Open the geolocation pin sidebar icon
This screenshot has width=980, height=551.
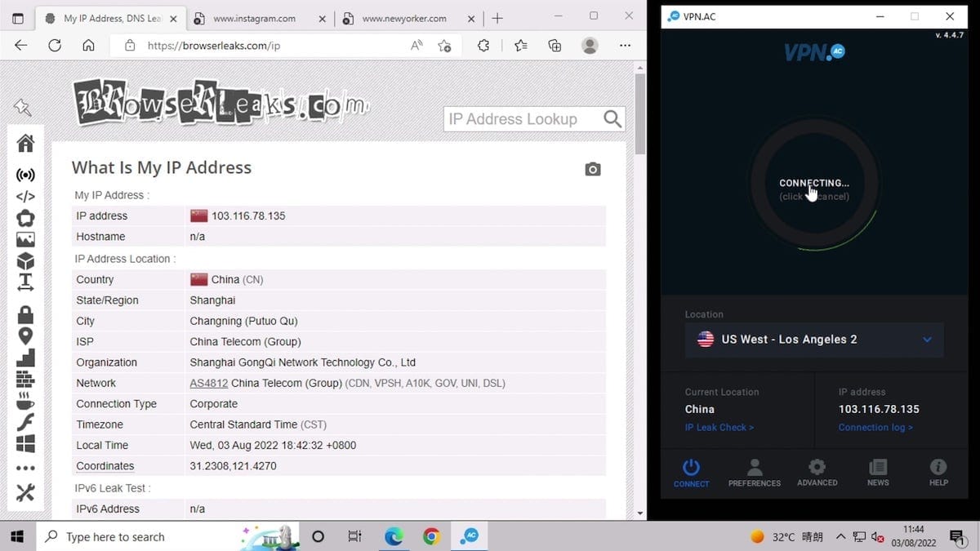pyautogui.click(x=25, y=336)
